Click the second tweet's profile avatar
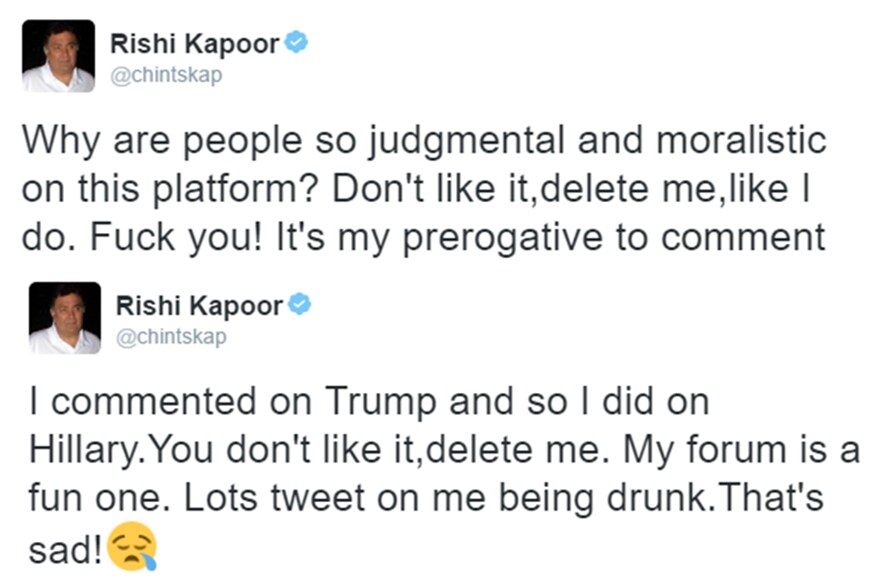 64,318
